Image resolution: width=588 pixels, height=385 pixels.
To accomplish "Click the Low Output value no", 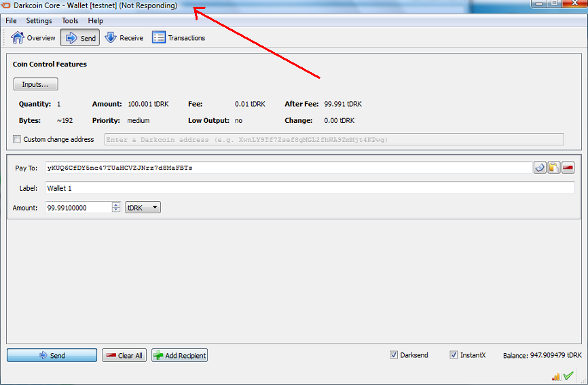I will [x=238, y=120].
